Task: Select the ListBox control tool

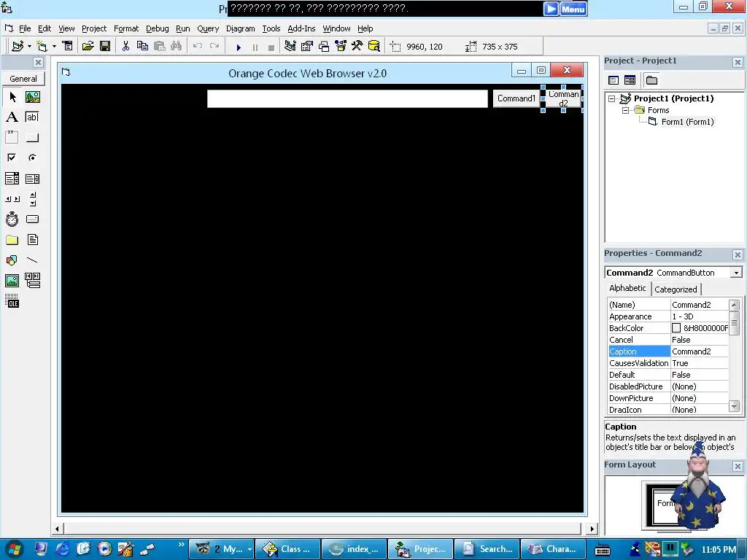Action: (32, 179)
